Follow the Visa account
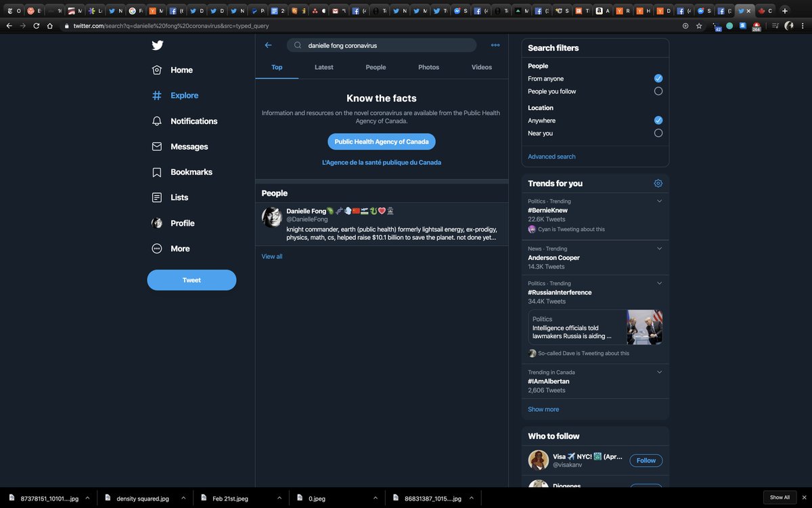 point(646,461)
